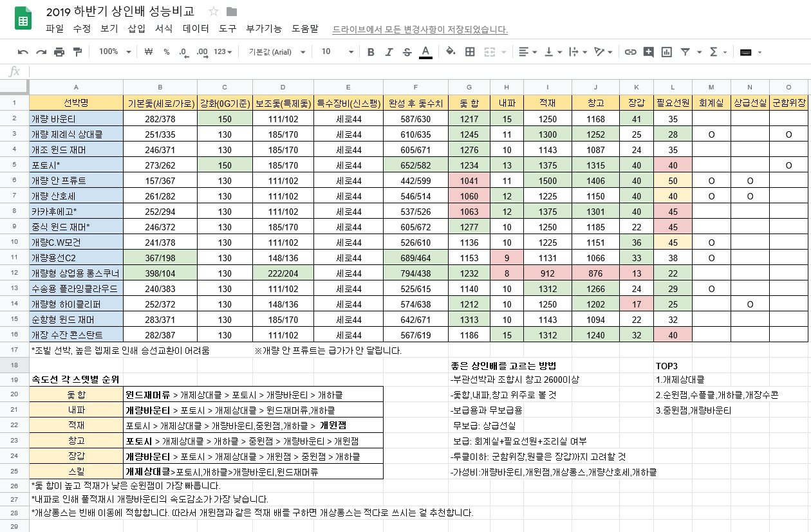Click cell 개량 바운티

click(x=76, y=119)
